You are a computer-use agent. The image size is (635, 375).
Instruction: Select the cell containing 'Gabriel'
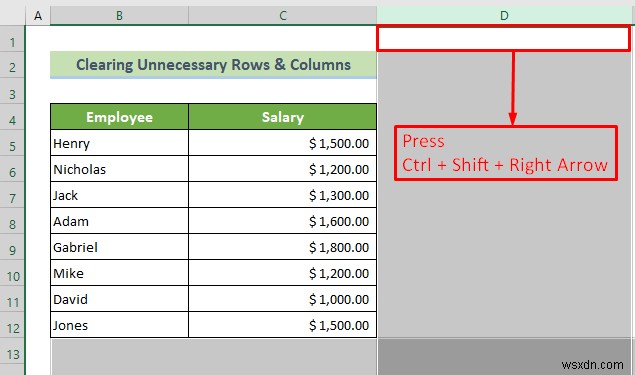(119, 247)
